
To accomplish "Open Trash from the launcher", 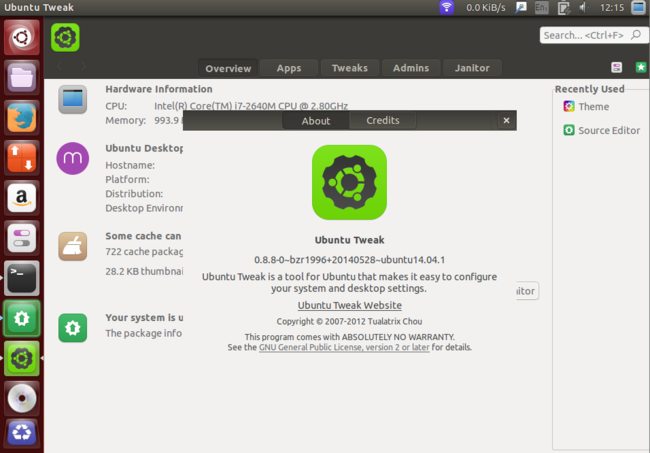I will 22,433.
